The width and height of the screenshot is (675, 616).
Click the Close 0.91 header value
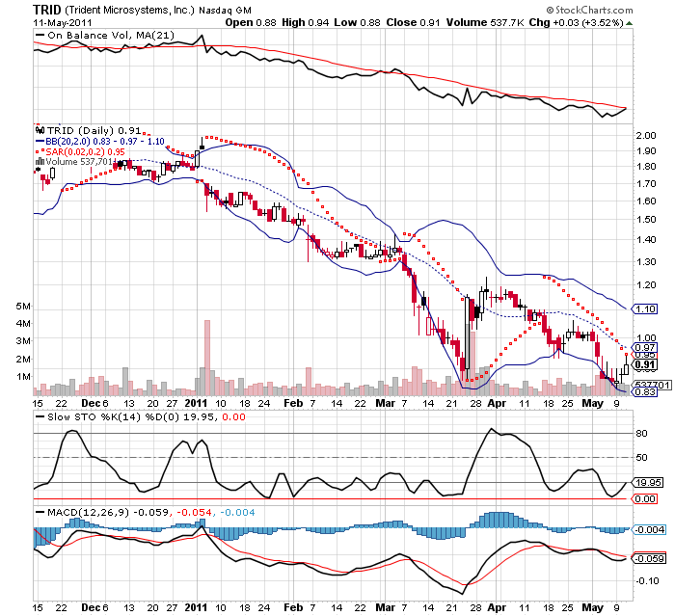pyautogui.click(x=413, y=22)
